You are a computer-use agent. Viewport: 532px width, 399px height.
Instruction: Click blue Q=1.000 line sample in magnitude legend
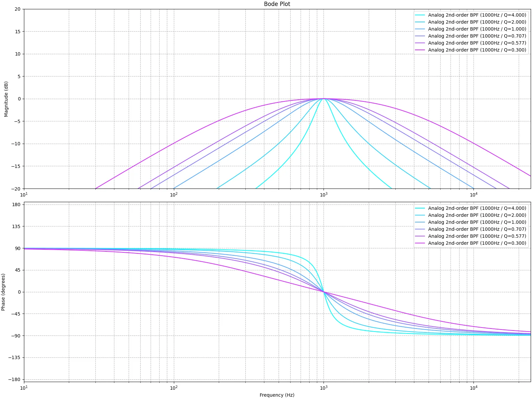[x=420, y=29]
